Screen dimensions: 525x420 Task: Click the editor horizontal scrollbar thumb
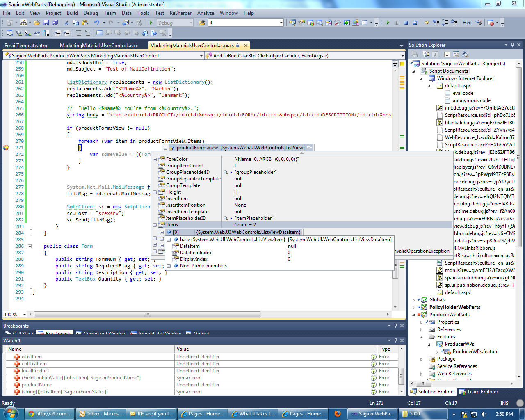click(x=147, y=315)
